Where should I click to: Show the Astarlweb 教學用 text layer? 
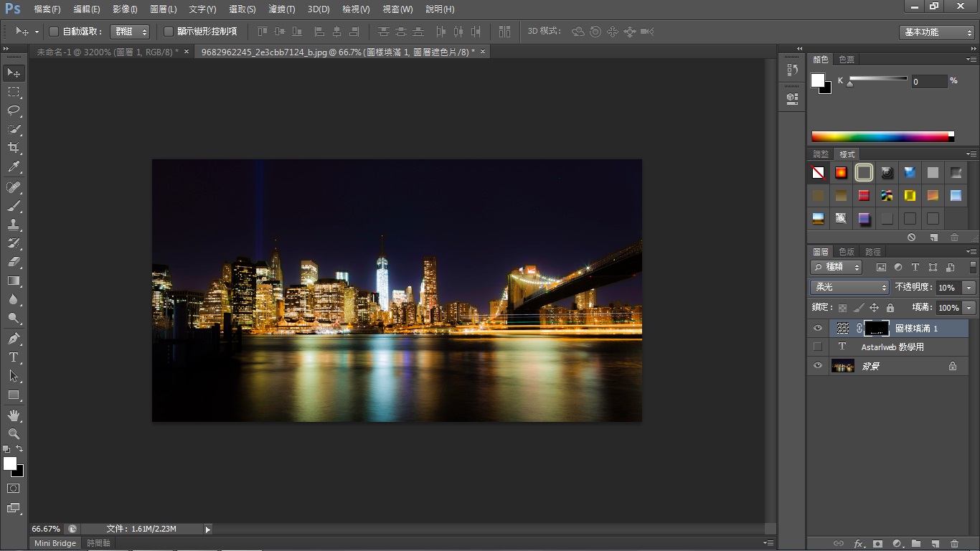click(x=817, y=347)
